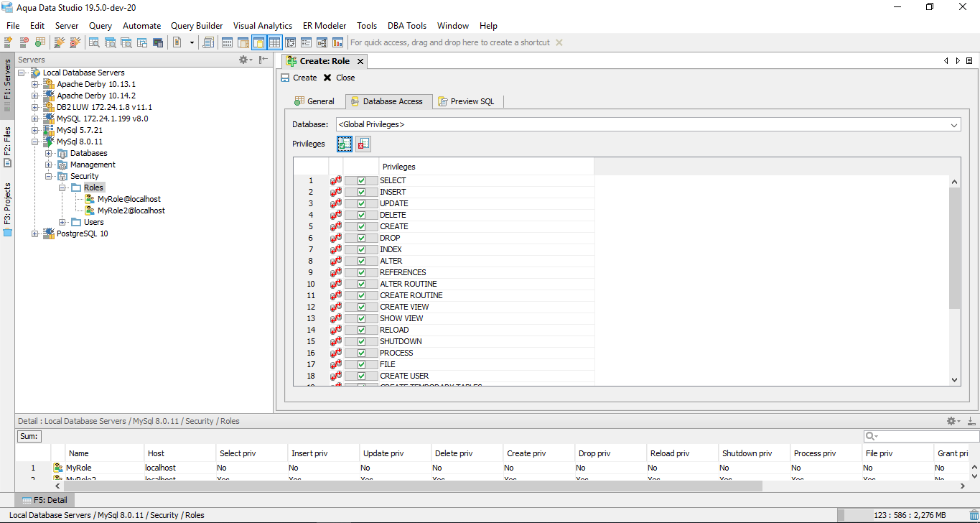The height and width of the screenshot is (523, 980).
Task: Click the Sum: button in Detail panel
Action: pyautogui.click(x=29, y=436)
